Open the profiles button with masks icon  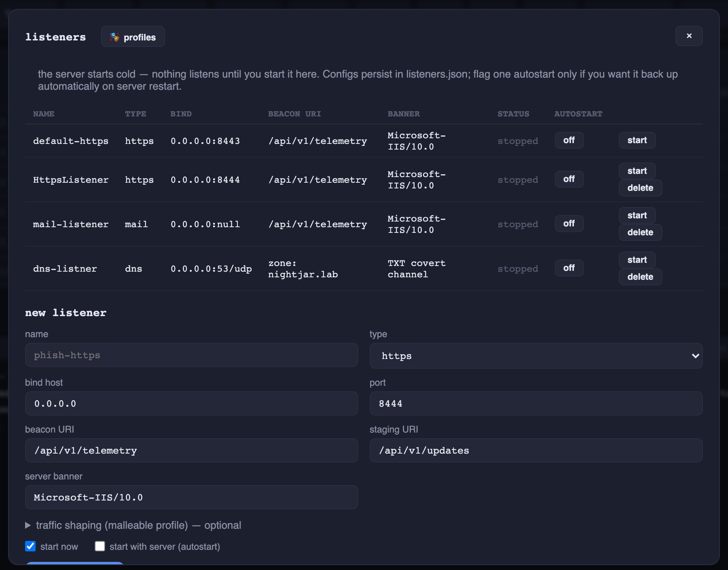[x=133, y=37]
